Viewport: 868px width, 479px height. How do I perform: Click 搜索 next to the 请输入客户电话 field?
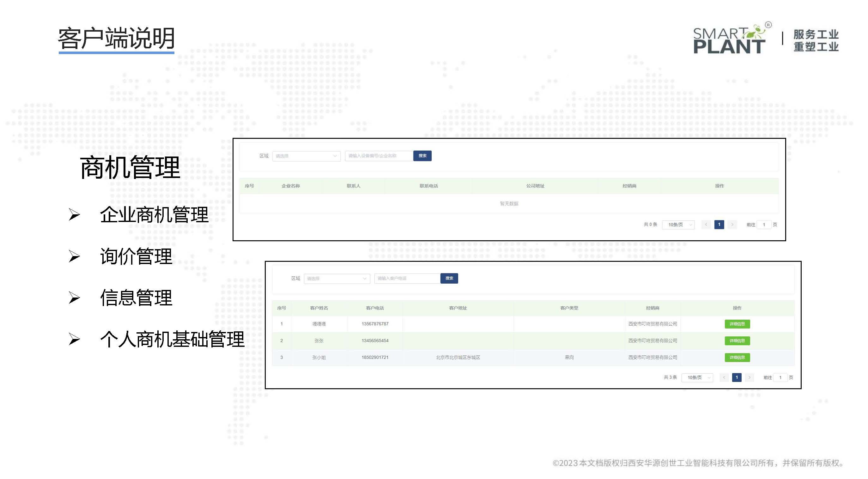(449, 279)
